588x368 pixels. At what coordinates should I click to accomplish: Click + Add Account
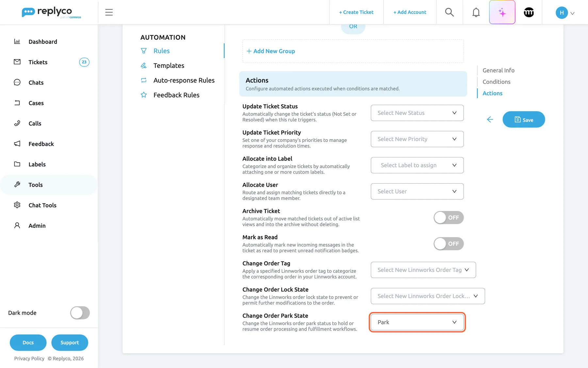pyautogui.click(x=410, y=12)
